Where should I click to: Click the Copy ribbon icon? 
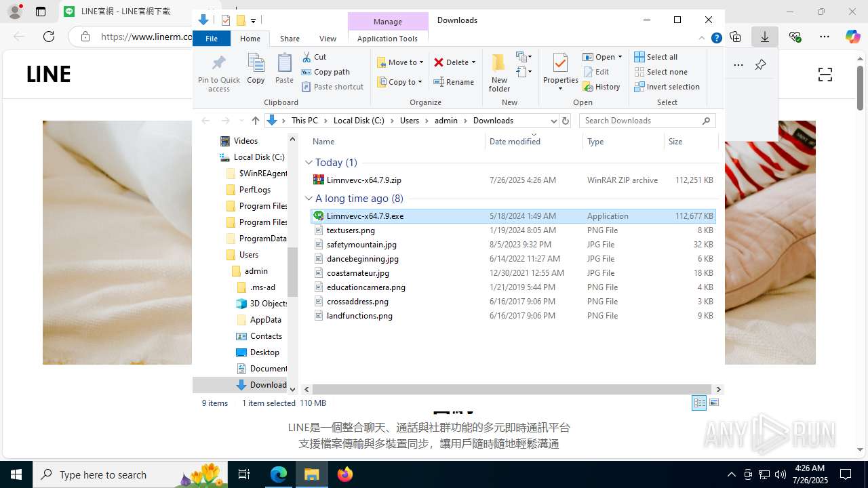click(x=256, y=69)
